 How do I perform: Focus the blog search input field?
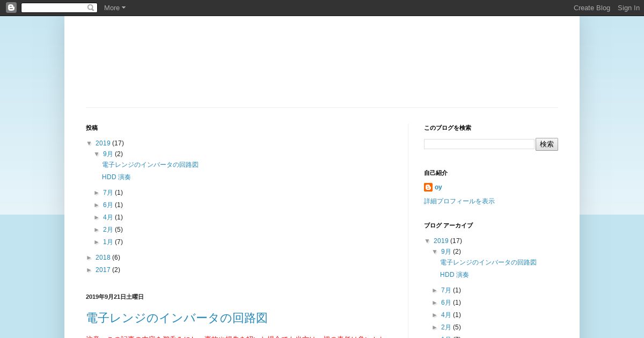pos(479,144)
